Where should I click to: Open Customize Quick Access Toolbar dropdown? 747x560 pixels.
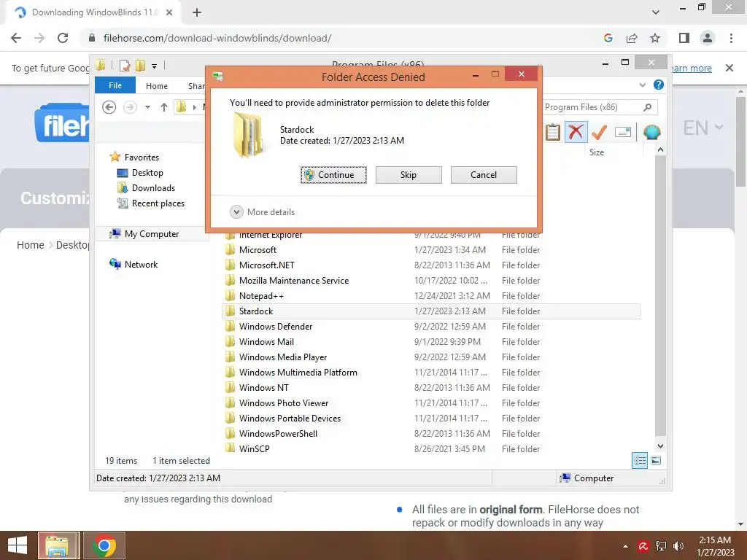[x=155, y=66]
